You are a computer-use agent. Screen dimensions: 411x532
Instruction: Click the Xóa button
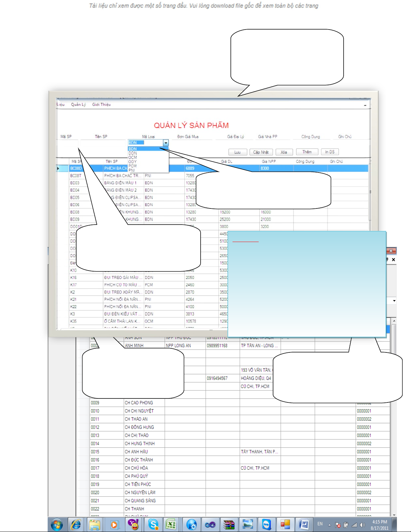pos(284,152)
